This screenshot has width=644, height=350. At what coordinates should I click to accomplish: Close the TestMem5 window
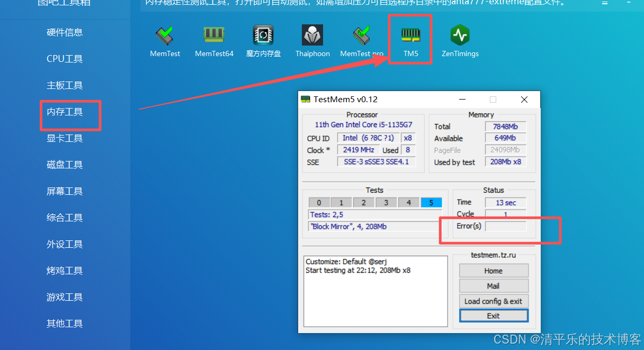(x=524, y=100)
